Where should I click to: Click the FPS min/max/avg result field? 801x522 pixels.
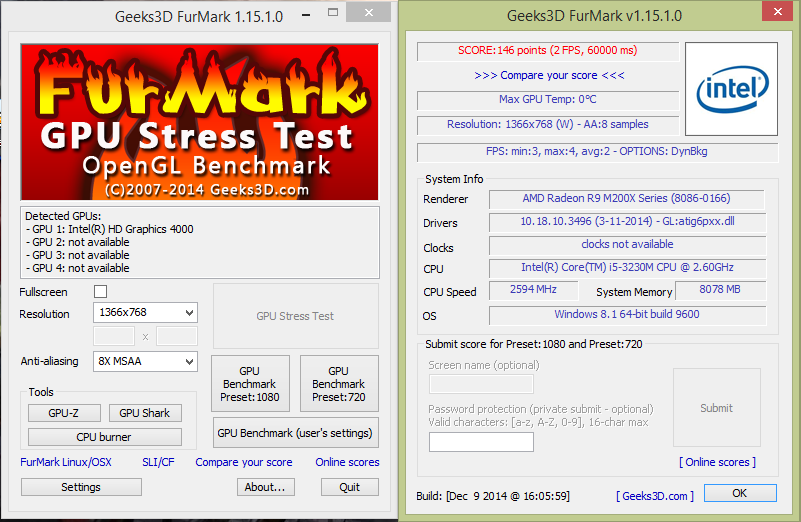click(597, 152)
